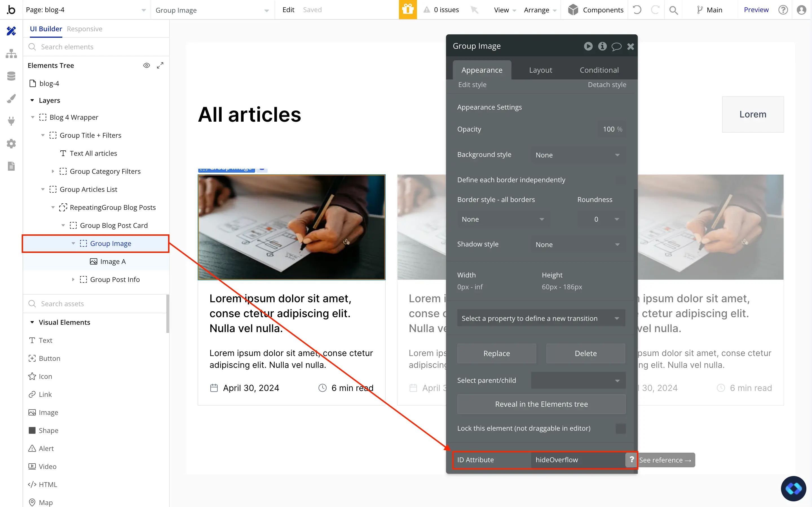Expand Group Blog Post Card in layers tree
Image resolution: width=812 pixels, height=507 pixels.
pos(63,225)
